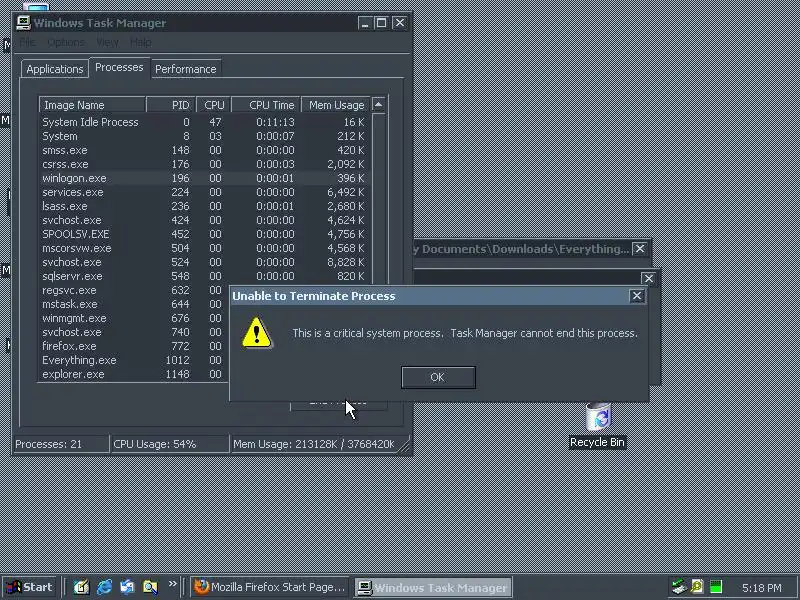Select the mscorsvw.exe process
The height and width of the screenshot is (600, 800).
(204, 248)
